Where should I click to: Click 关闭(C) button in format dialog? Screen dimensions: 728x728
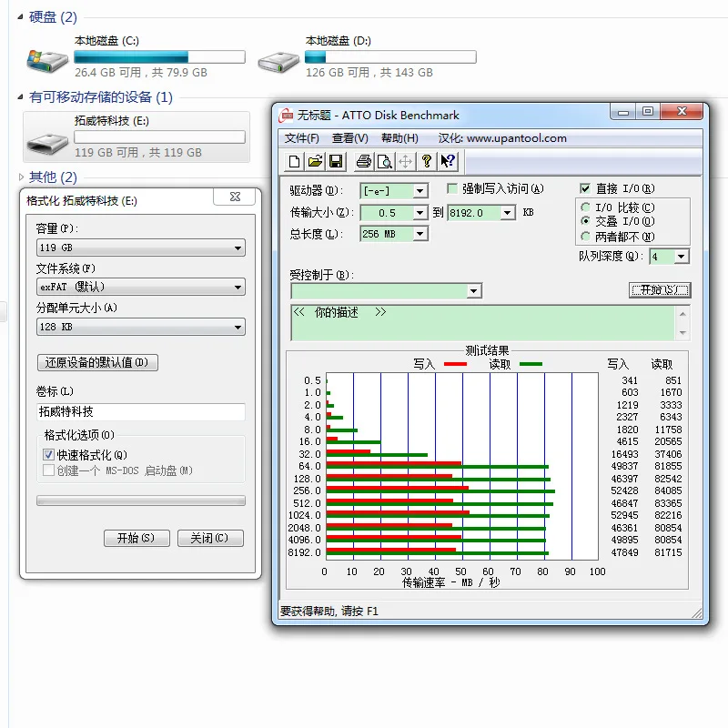point(210,538)
